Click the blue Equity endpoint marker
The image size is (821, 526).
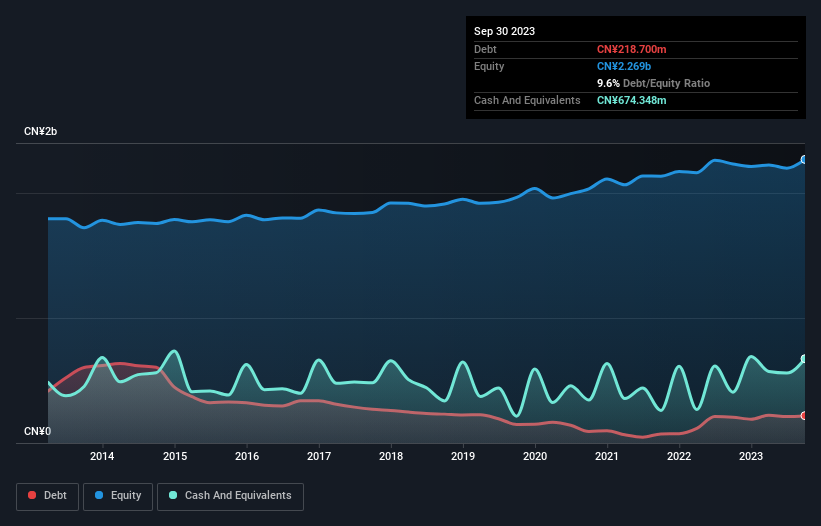803,159
